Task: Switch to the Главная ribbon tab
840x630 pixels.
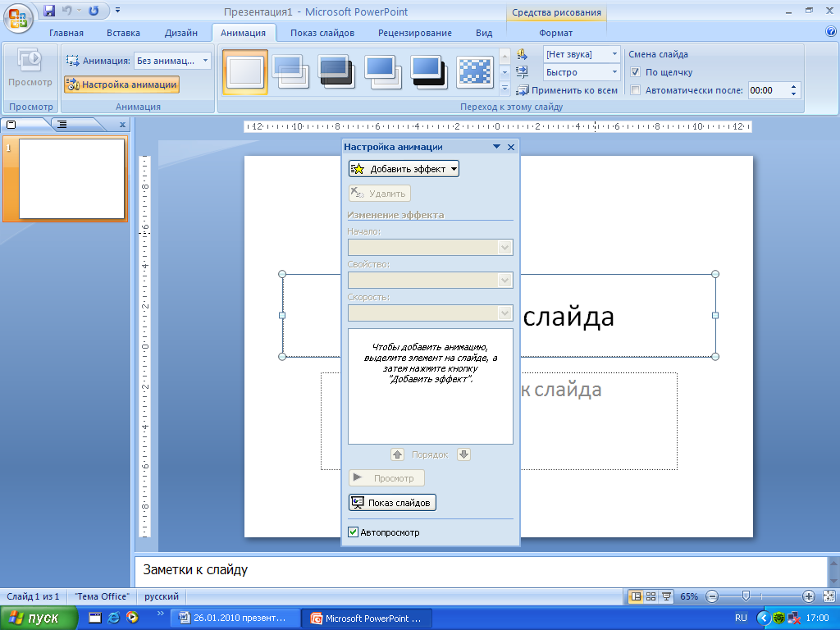Action: [66, 33]
